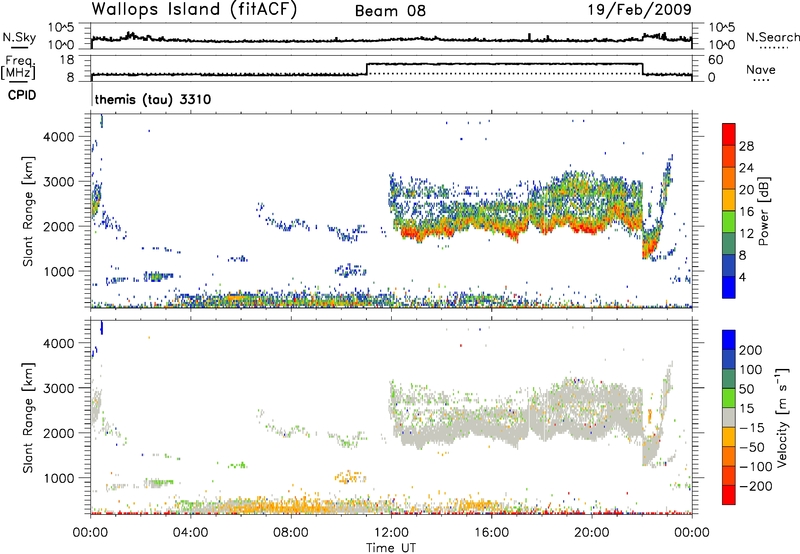
Task: Click the '200' velocity colorbar label
Action: click(751, 350)
